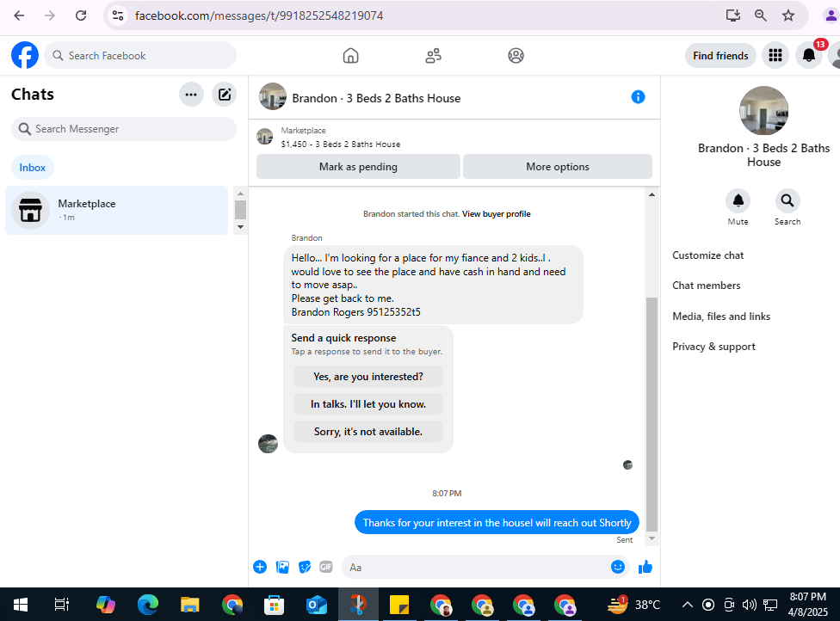Screen dimensions: 840x621
Task: Focus the Search Messenger field
Action: click(x=124, y=129)
